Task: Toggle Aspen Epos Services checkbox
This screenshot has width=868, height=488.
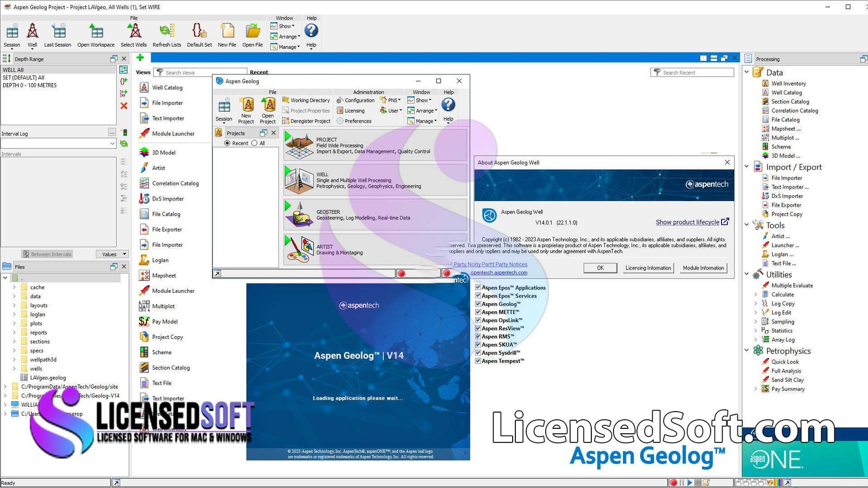Action: click(478, 296)
